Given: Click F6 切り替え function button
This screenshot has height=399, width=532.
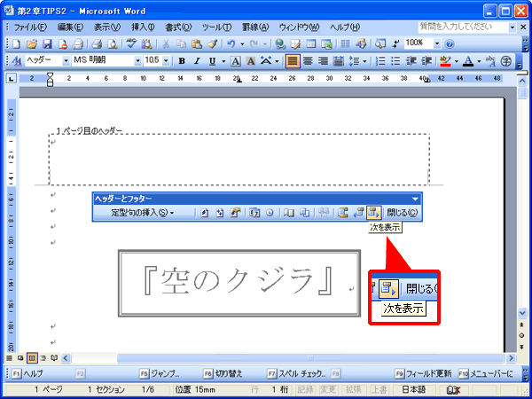Looking at the screenshot, I should [x=223, y=374].
